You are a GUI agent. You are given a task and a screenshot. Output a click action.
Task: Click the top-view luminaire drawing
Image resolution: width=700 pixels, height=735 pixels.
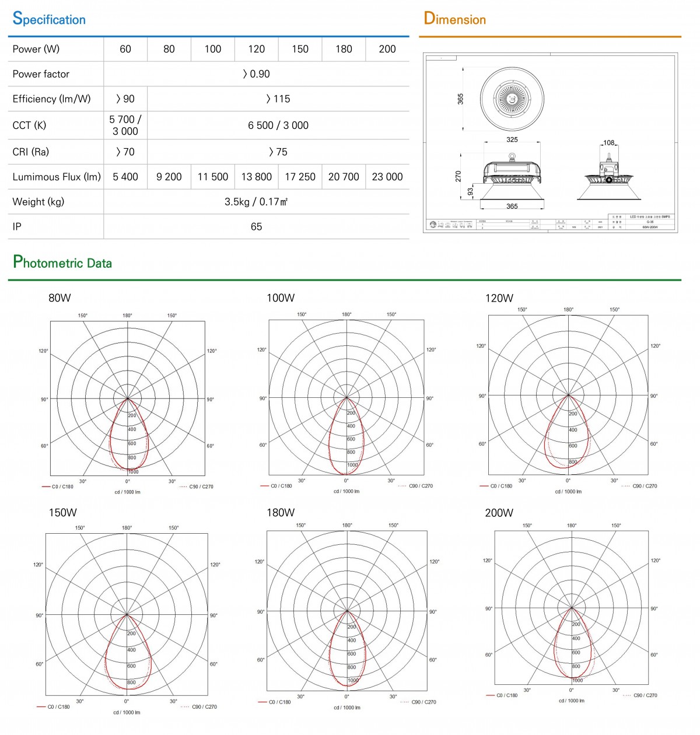click(512, 99)
